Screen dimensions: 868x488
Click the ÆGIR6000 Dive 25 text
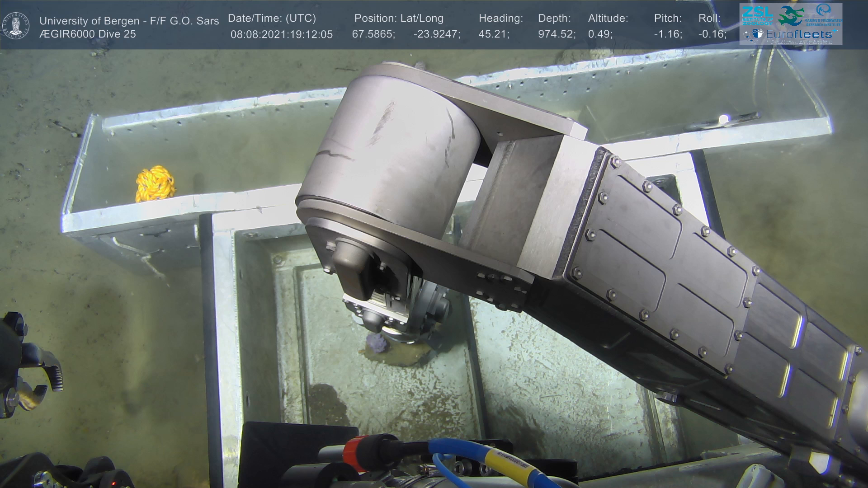87,34
